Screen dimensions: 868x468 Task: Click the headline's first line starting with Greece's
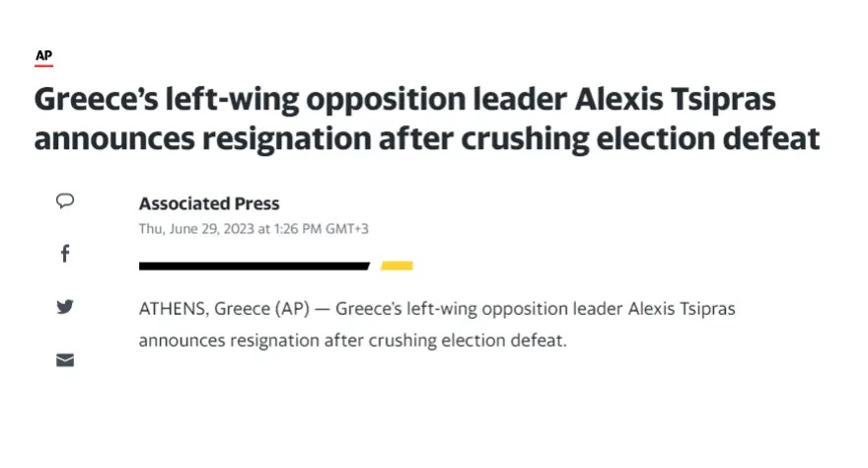pos(404,99)
